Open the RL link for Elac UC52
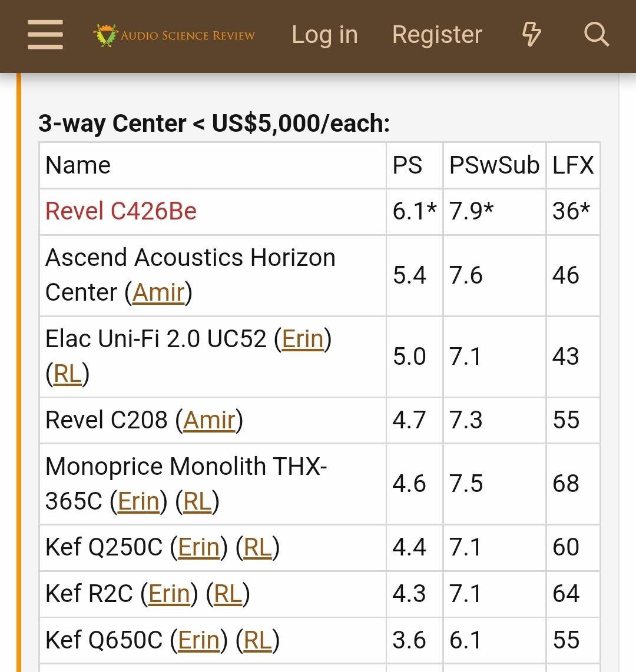Image resolution: width=636 pixels, height=672 pixels. tap(67, 374)
